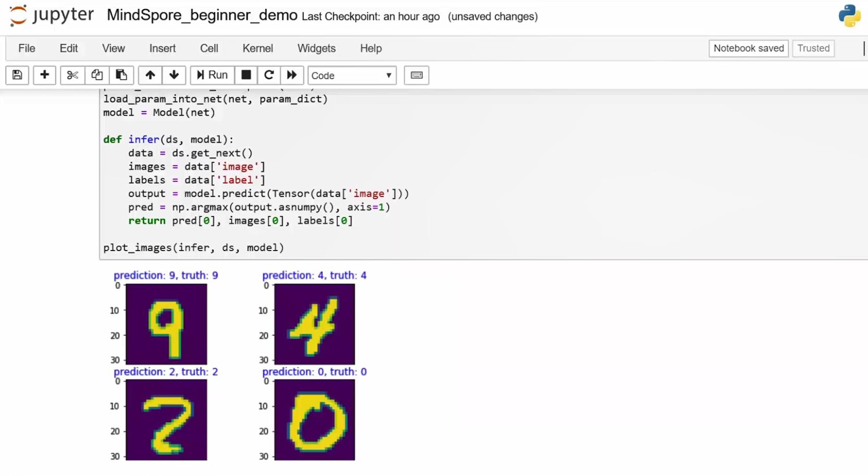
Task: Open the command palette keyboard icon
Action: (x=417, y=75)
